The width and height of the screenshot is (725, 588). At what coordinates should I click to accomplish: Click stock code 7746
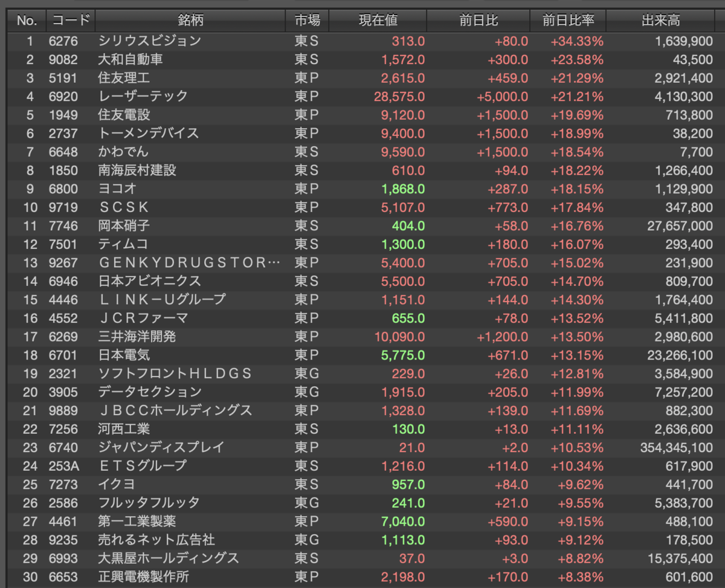coord(63,225)
